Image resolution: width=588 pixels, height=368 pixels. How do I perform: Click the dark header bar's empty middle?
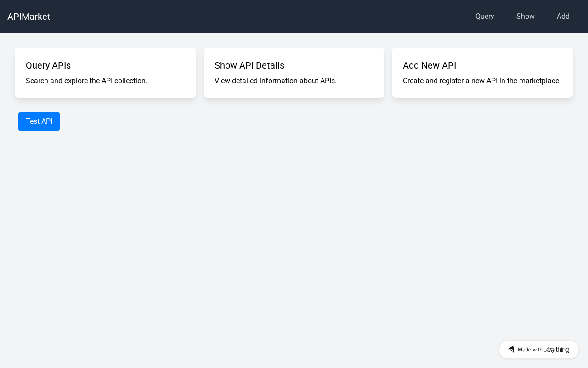click(257, 17)
